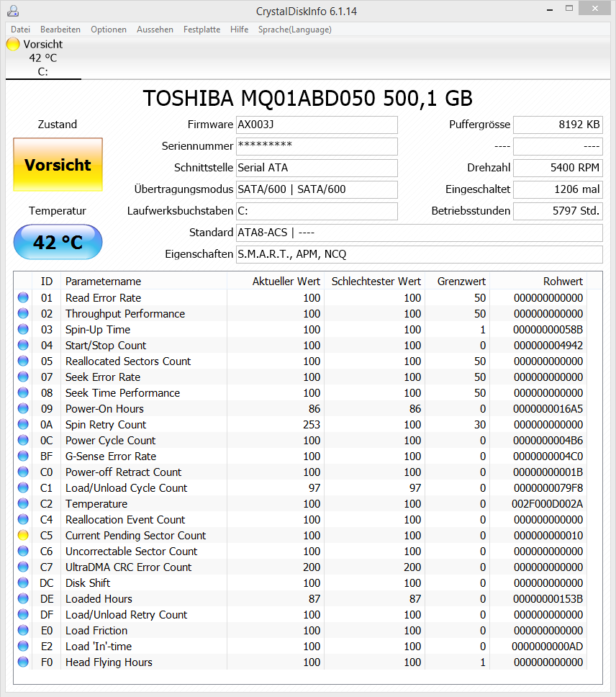This screenshot has width=616, height=697.
Task: Click the ID column header
Action: coord(46,281)
